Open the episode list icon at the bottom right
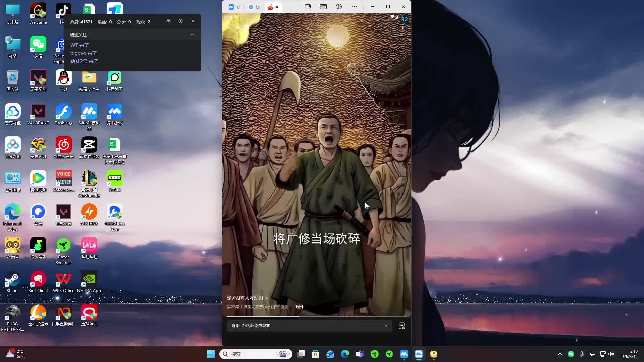Image resolution: width=644 pixels, height=362 pixels. click(x=401, y=326)
